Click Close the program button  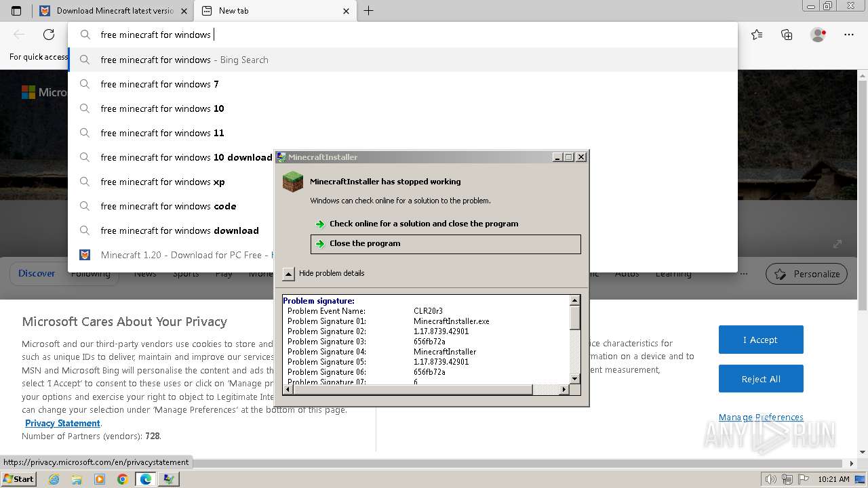tap(446, 243)
